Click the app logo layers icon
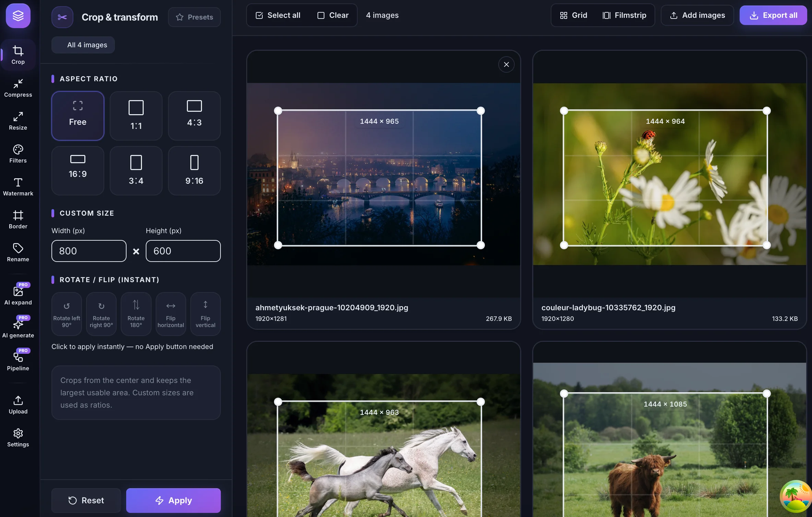This screenshot has width=812, height=517. tap(18, 16)
